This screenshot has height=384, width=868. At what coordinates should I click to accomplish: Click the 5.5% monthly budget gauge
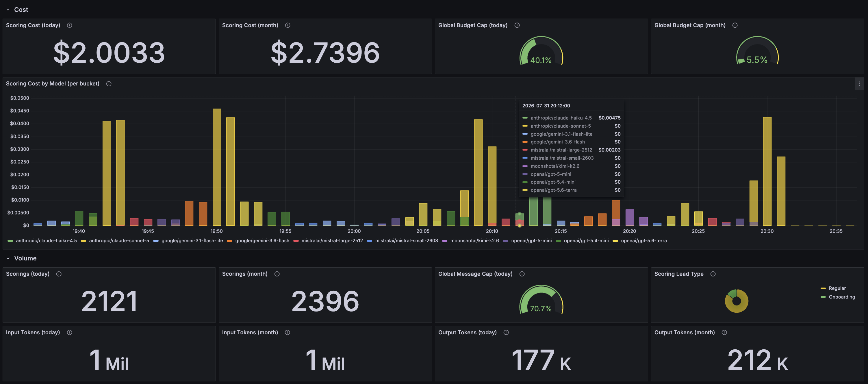(x=757, y=51)
